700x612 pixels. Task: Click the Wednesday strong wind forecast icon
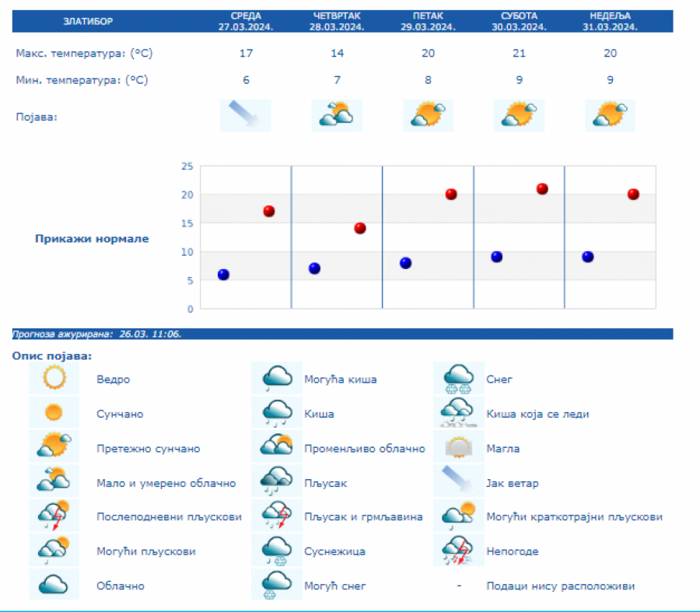(246, 115)
